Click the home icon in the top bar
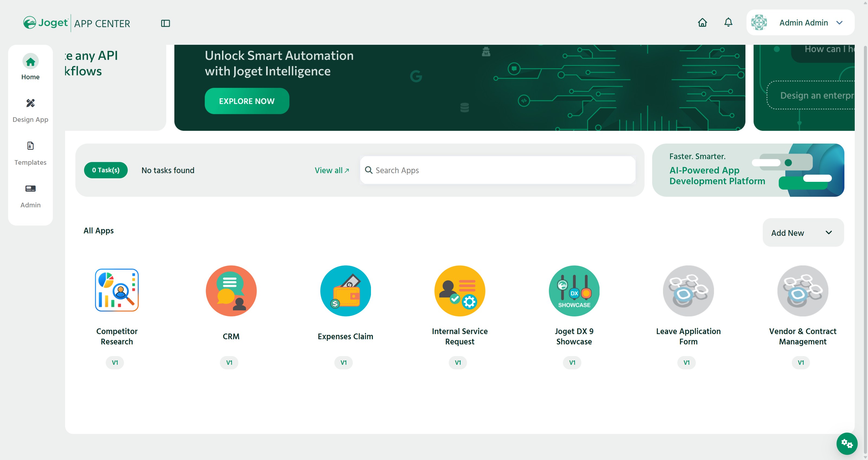This screenshot has height=460, width=868. tap(703, 22)
